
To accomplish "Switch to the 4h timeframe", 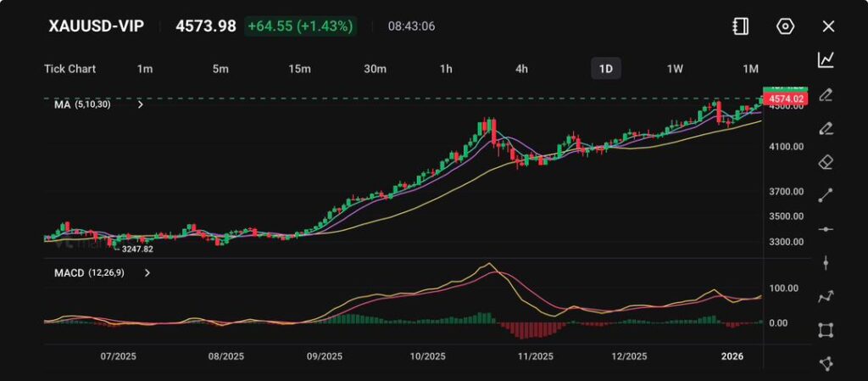I will click(522, 69).
